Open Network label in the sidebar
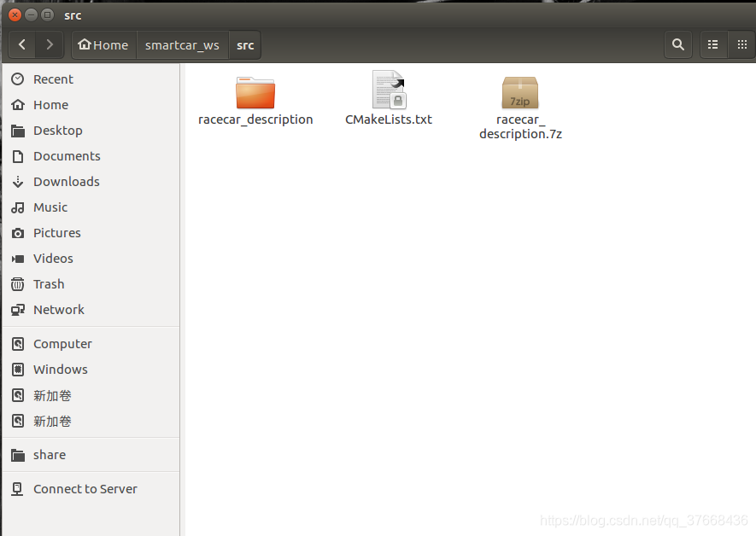The height and width of the screenshot is (536, 756). [58, 310]
